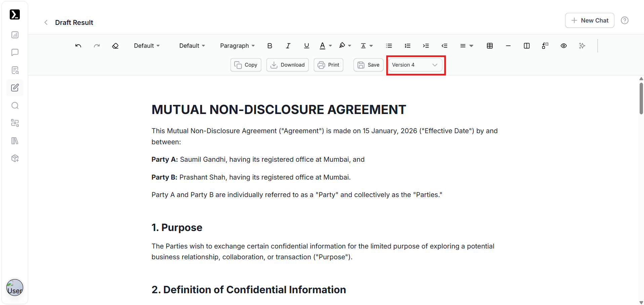Screen dimensions: 644x305
Task: Open the library books icon in sidebar
Action: 15,141
